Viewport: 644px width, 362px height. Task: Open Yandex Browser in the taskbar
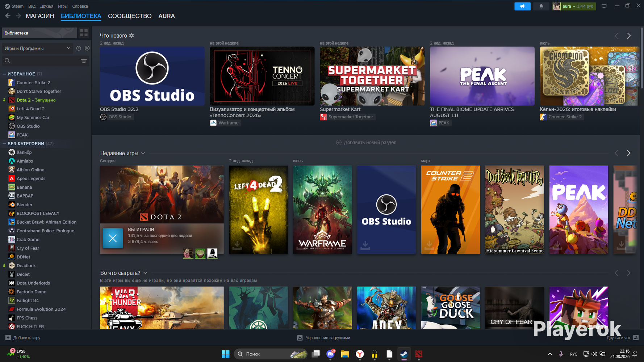tap(360, 354)
